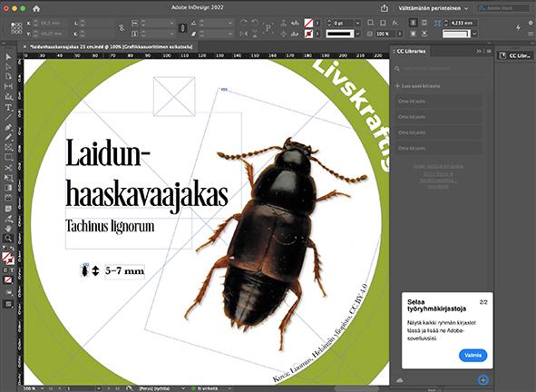The height and width of the screenshot is (392, 536).
Task: Click the stroke color swatch in control bar
Action: point(308,34)
